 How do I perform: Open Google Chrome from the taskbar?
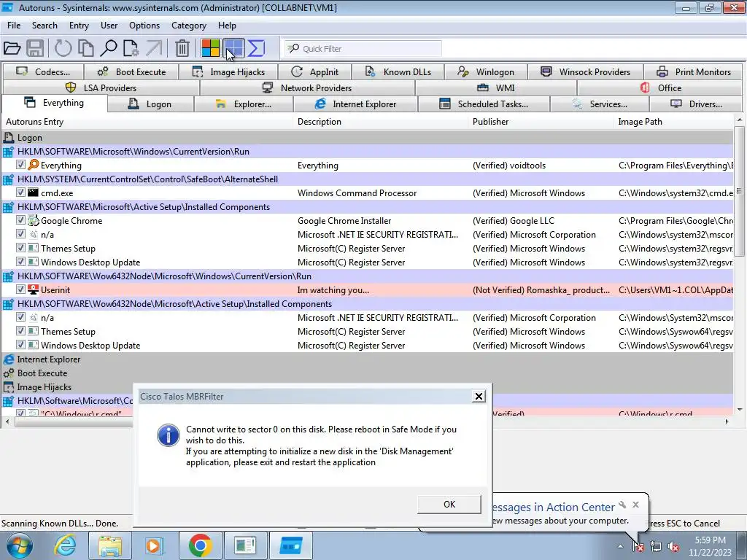point(200,545)
